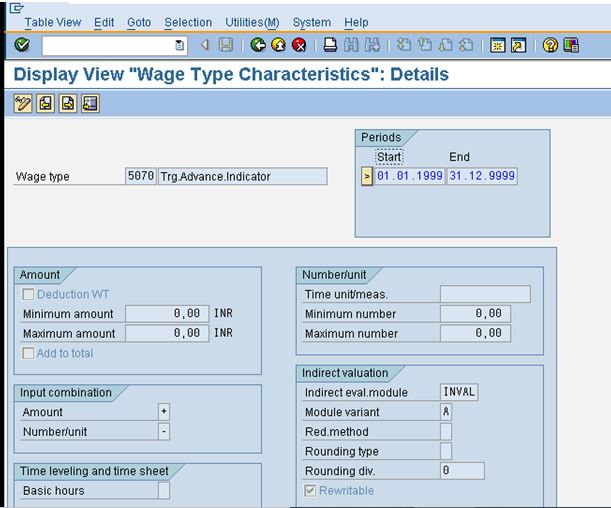Click the Customize Local Layout icon
This screenshot has height=508, width=611.
point(571,45)
